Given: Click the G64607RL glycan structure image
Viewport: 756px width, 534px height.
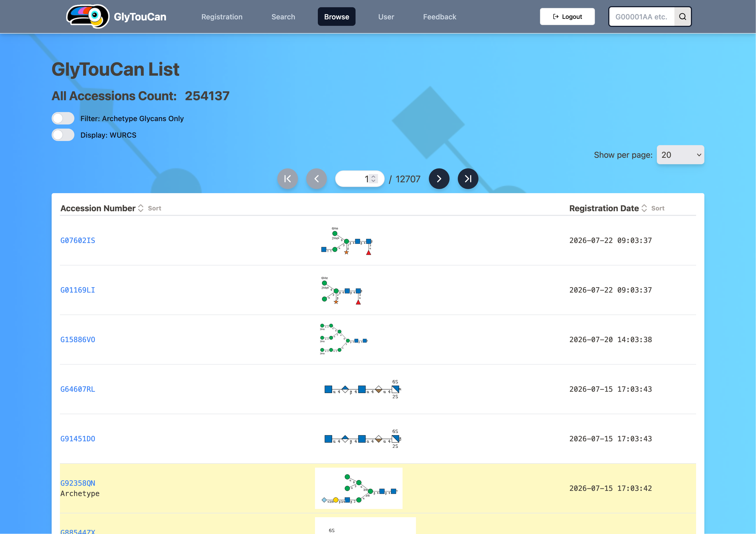Looking at the screenshot, I should pyautogui.click(x=363, y=389).
